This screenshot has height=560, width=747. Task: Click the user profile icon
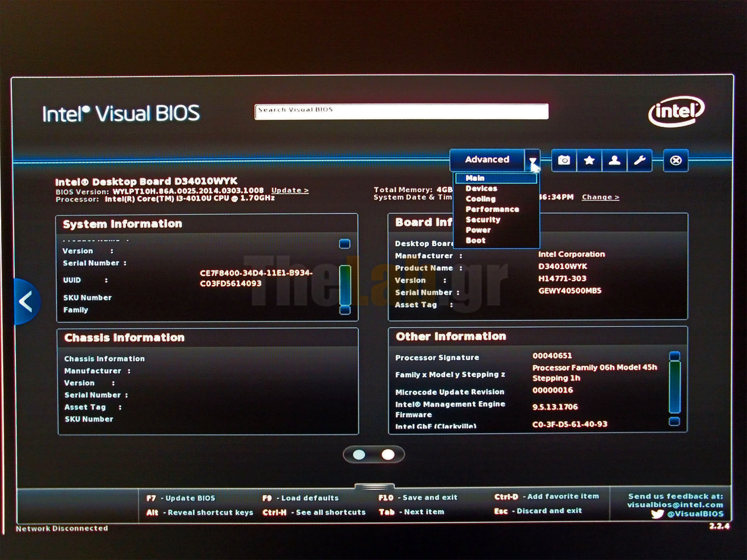614,160
